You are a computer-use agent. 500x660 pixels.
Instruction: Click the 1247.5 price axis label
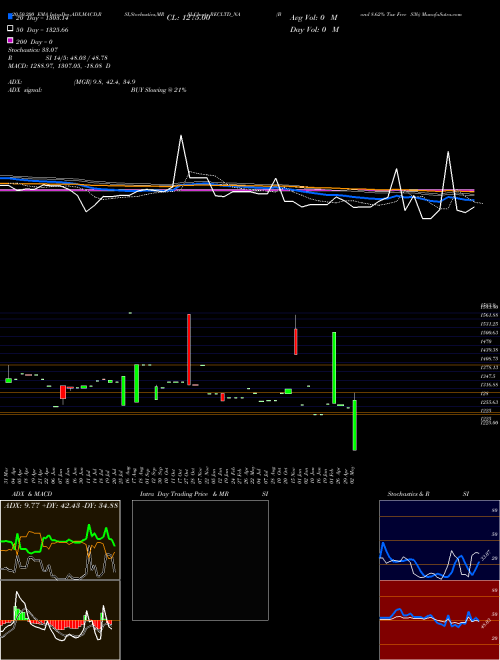pos(490,376)
